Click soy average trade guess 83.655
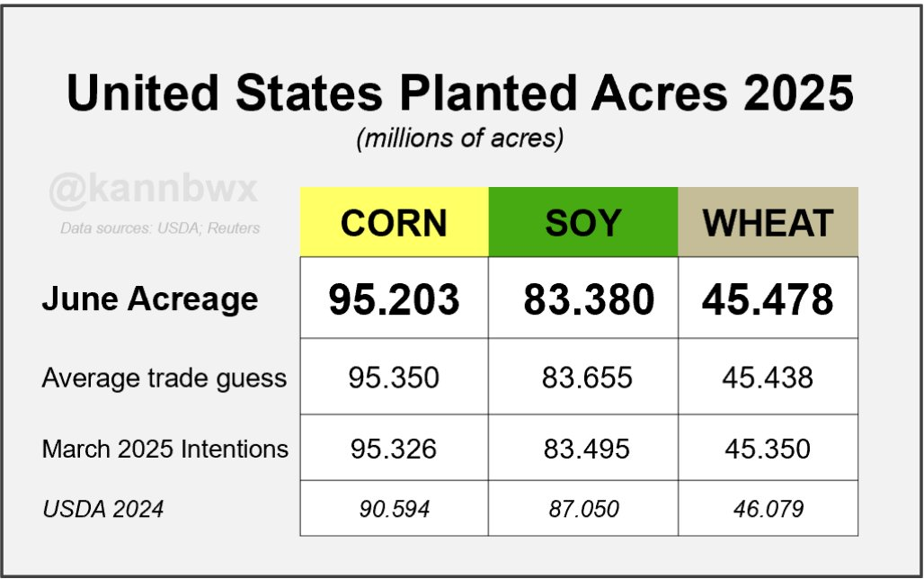Image resolution: width=924 pixels, height=579 pixels. (587, 378)
